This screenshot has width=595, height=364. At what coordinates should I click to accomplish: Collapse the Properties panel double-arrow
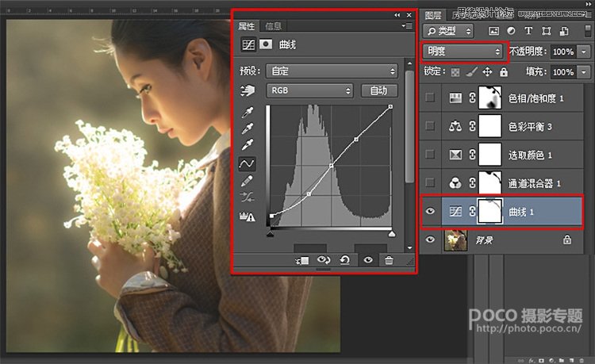point(397,15)
